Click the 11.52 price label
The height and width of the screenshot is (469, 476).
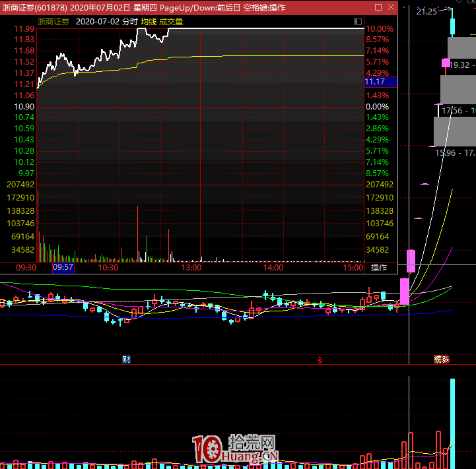(x=24, y=62)
